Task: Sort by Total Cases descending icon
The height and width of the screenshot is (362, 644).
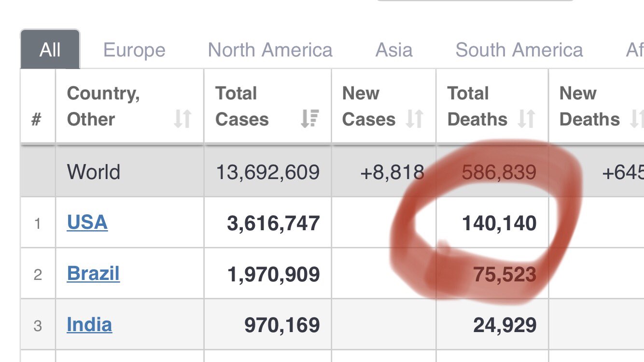Action: click(309, 119)
